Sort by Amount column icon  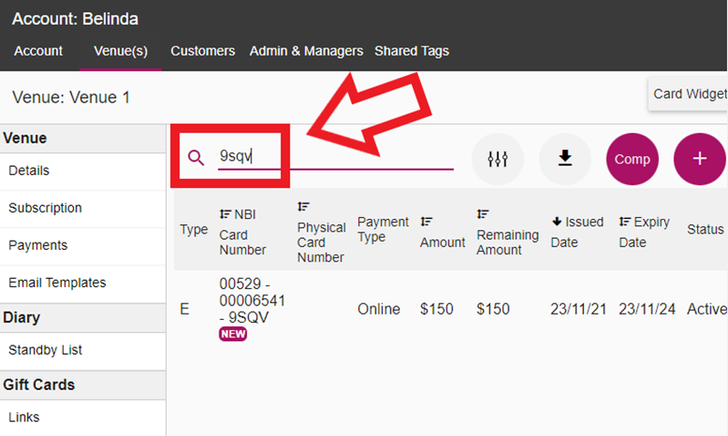pos(426,222)
